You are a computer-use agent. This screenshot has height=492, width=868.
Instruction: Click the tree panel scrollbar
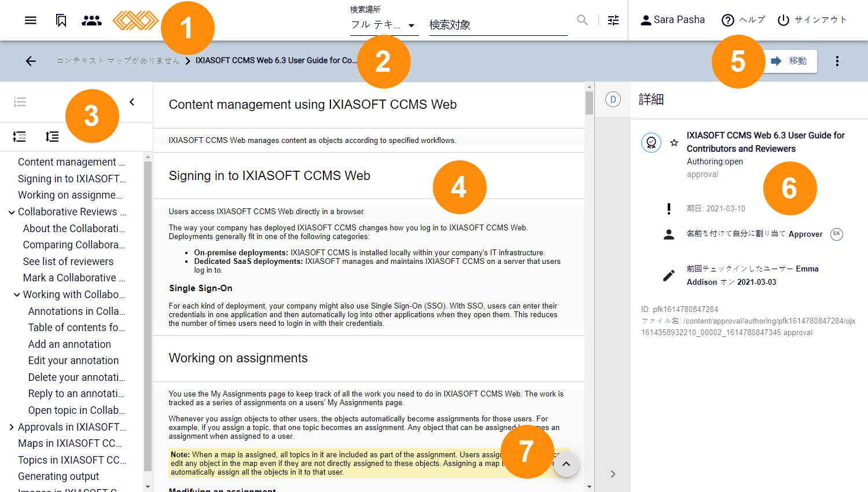click(148, 315)
